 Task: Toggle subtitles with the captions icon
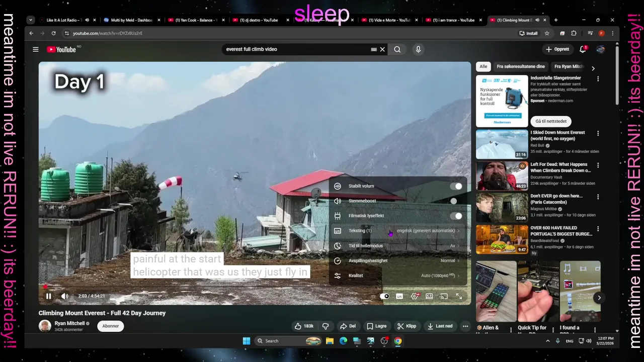[x=399, y=296]
